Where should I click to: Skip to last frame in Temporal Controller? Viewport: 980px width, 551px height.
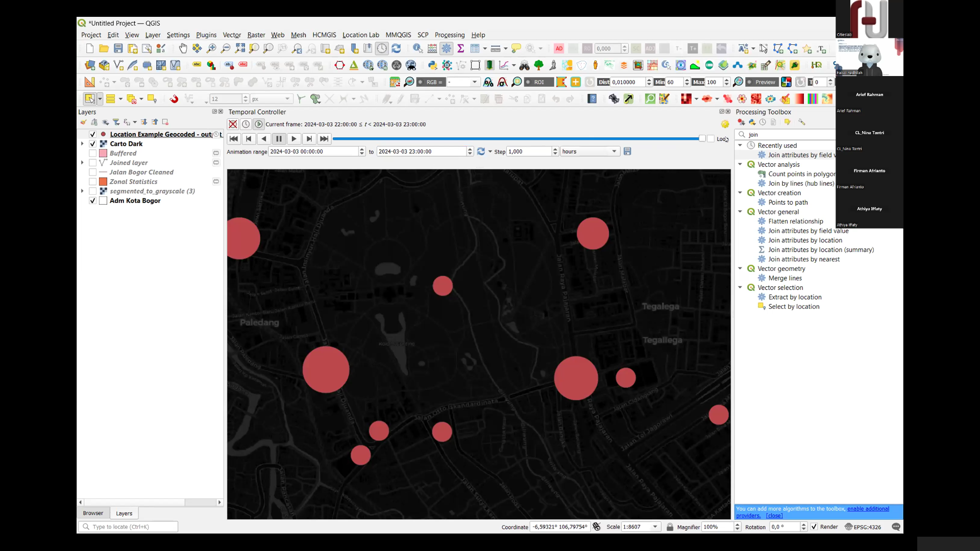coord(324,138)
